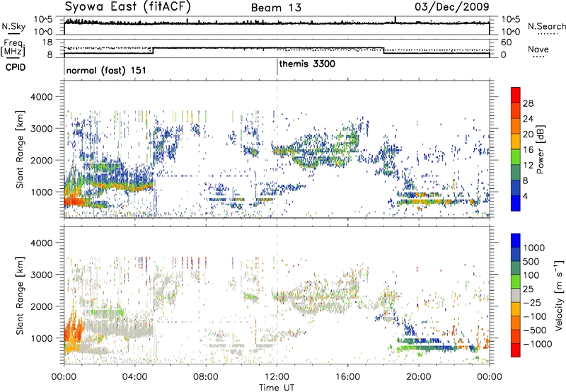Click the '24' label on Power color bar
This screenshot has height=392, width=566.
click(528, 119)
